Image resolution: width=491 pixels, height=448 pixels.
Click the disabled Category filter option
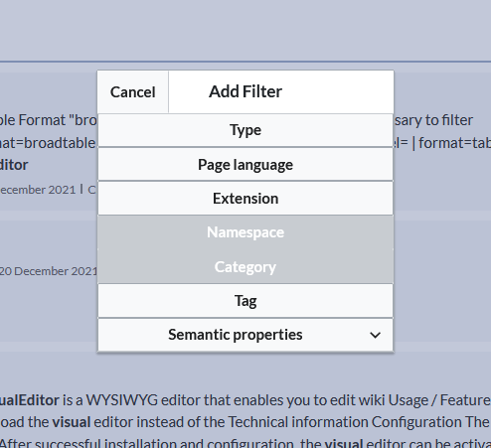coord(245,266)
